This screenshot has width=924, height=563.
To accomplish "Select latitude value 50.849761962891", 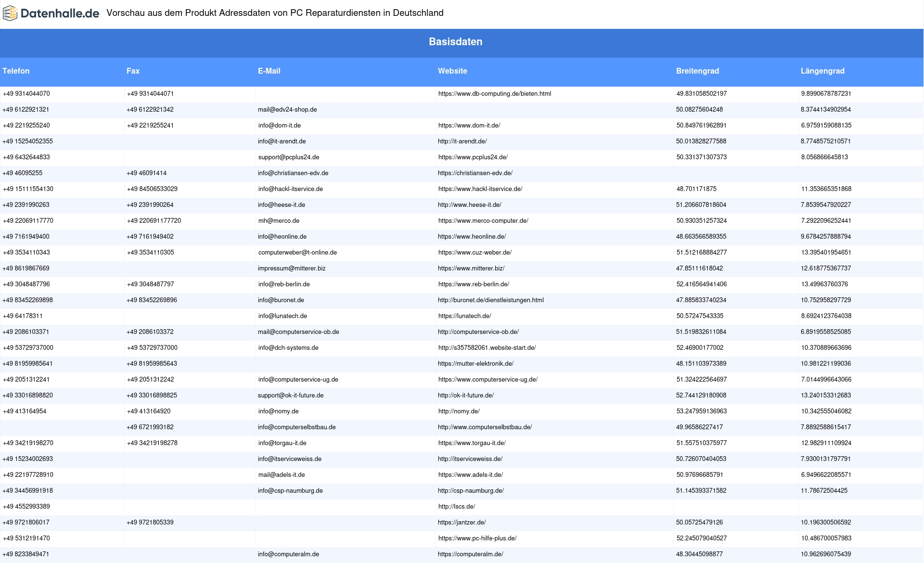I will coord(702,126).
